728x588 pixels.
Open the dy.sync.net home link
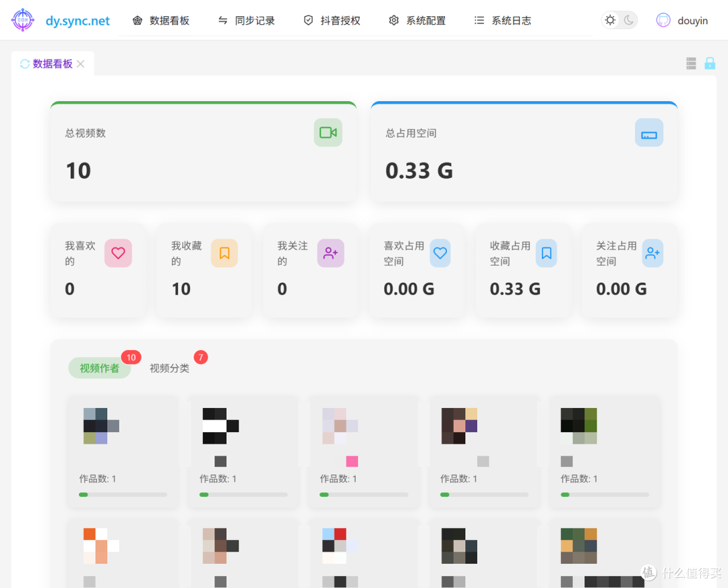pos(78,21)
